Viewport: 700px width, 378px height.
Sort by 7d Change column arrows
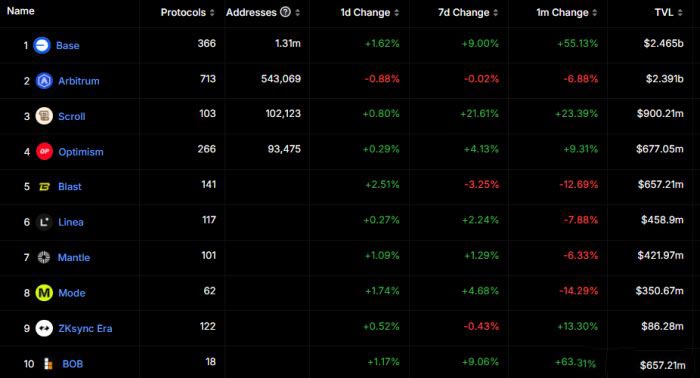496,12
